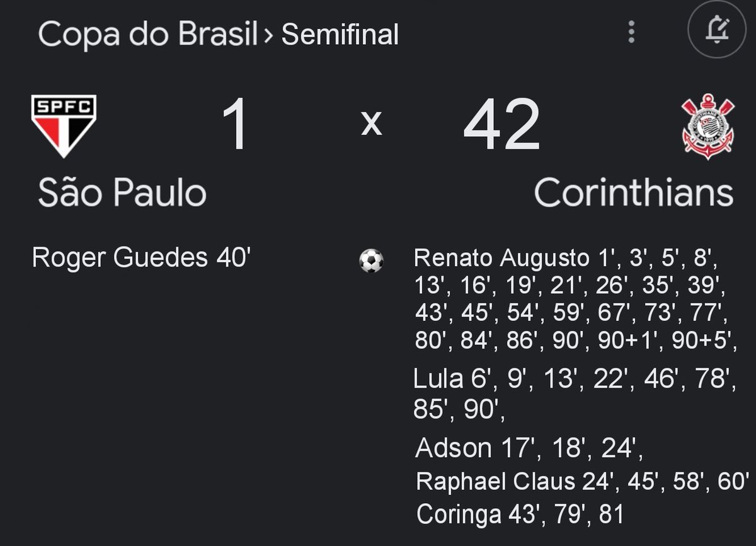Click the Corinthians score 42
This screenshot has width=756, height=546.
(x=501, y=125)
